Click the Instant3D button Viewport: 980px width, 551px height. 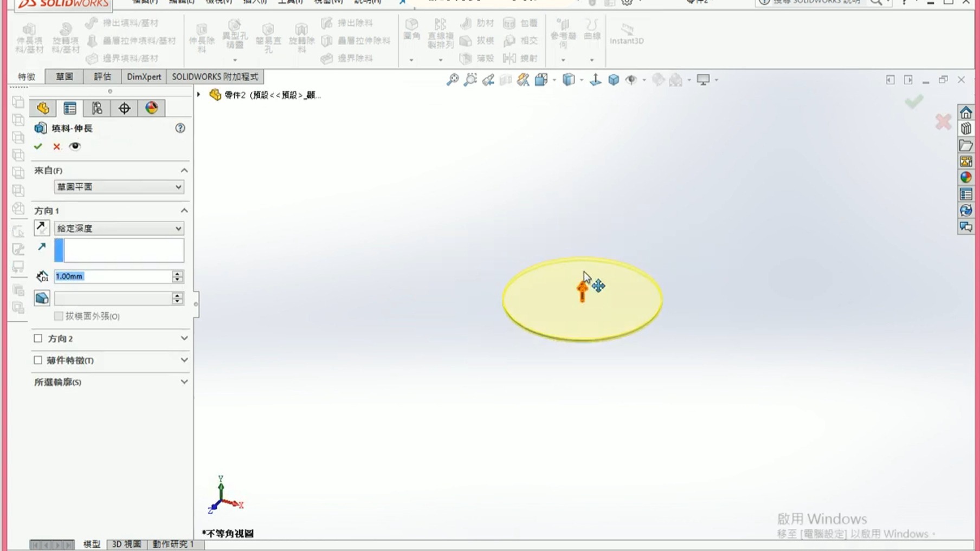coord(627,34)
